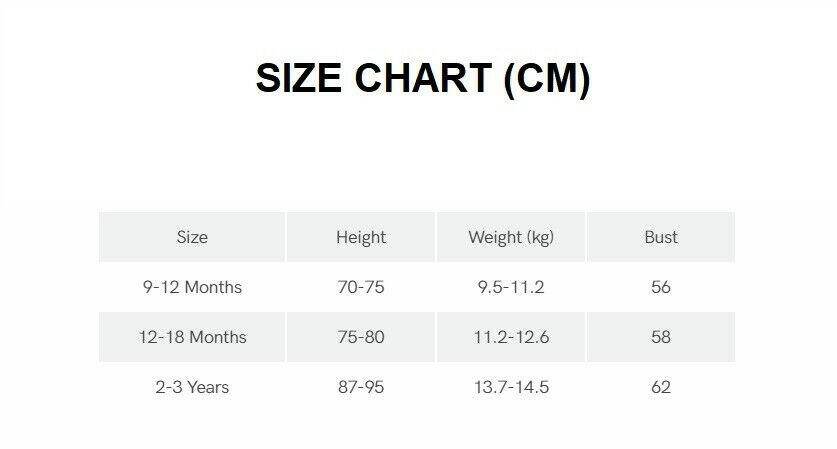This screenshot has height=449, width=837.
Task: Select the Height column header
Action: tap(361, 237)
